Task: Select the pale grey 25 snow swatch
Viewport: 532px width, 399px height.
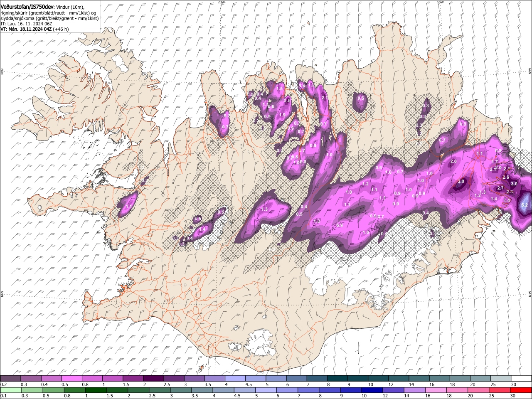Action: point(501,378)
